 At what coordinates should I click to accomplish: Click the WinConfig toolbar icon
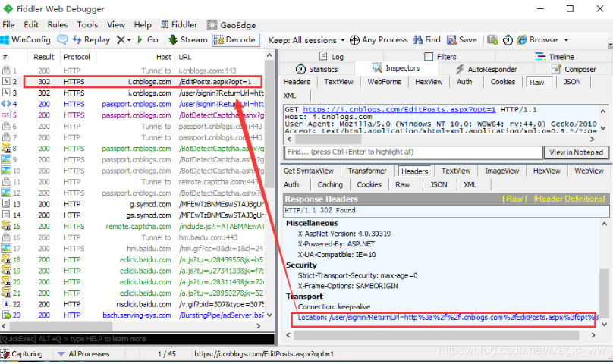point(5,40)
